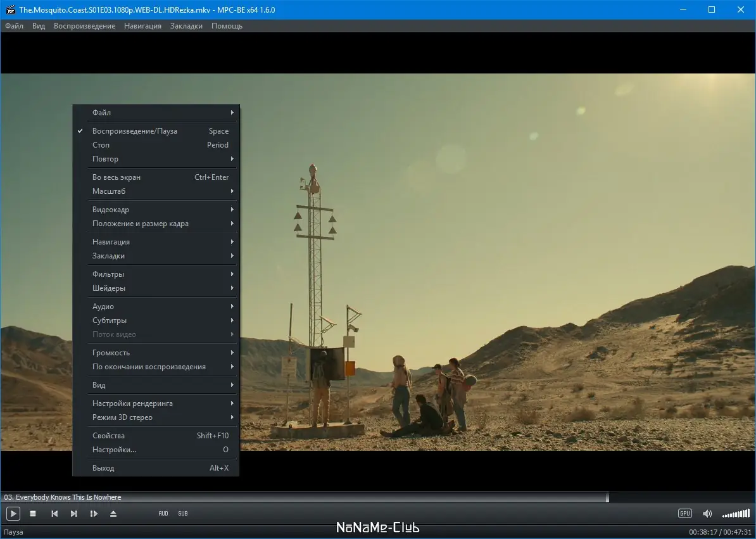The image size is (756, 539).
Task: Open the Закладки menu bar item
Action: pos(186,26)
